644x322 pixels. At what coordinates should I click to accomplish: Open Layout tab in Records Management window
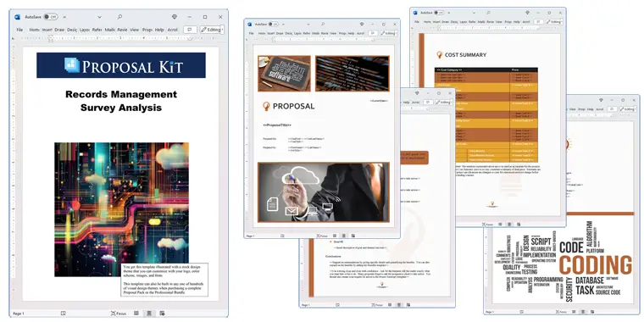85,30
